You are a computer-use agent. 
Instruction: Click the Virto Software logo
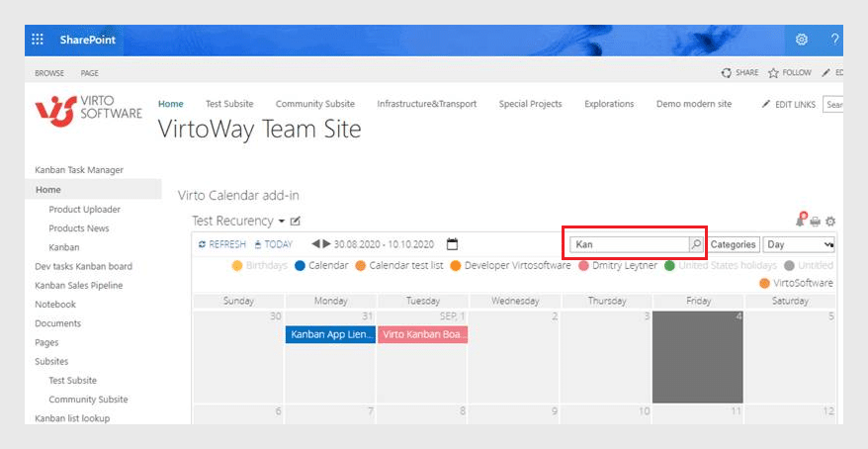coord(89,110)
